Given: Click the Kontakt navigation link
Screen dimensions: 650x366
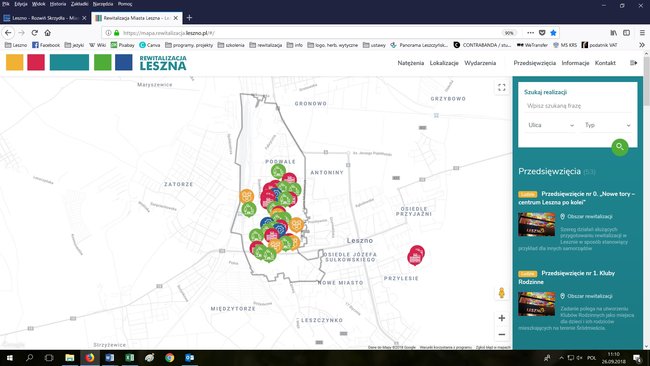Looking at the screenshot, I should click(x=605, y=63).
